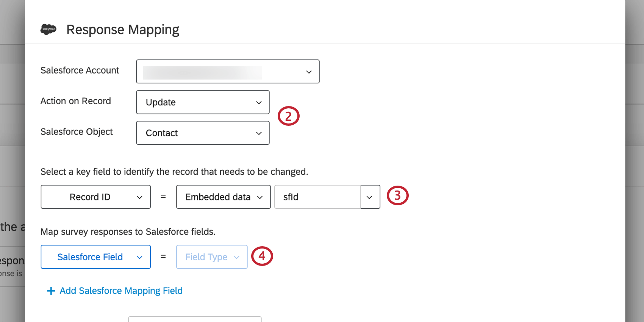The image size is (644, 322).
Task: Click the plus icon beside Add Salesforce Mapping Field
Action: 51,291
